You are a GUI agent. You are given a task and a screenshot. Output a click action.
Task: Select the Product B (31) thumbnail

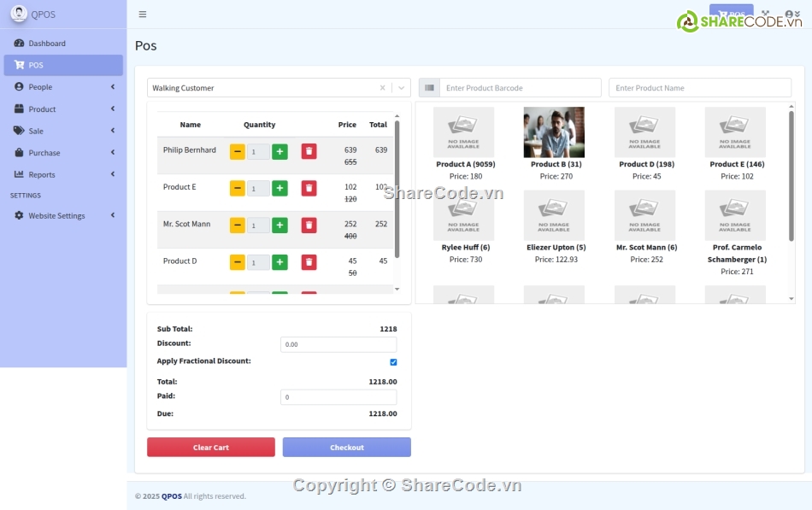coord(555,132)
